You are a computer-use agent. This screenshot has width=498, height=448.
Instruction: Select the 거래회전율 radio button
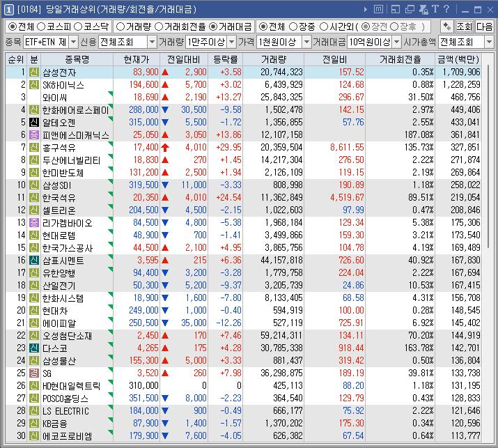[159, 26]
